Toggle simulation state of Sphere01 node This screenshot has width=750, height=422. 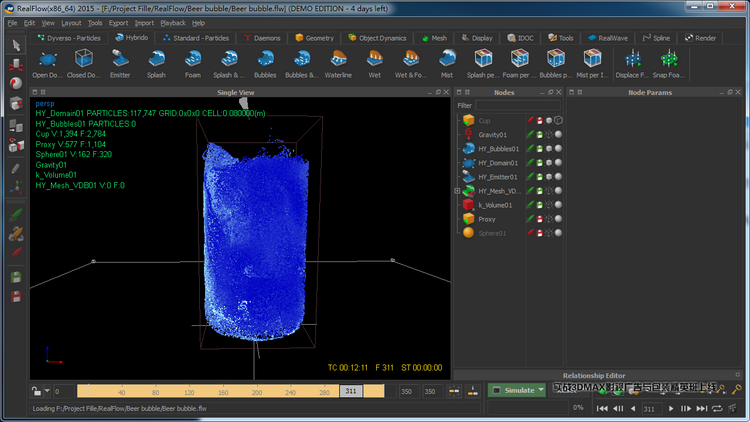(530, 233)
